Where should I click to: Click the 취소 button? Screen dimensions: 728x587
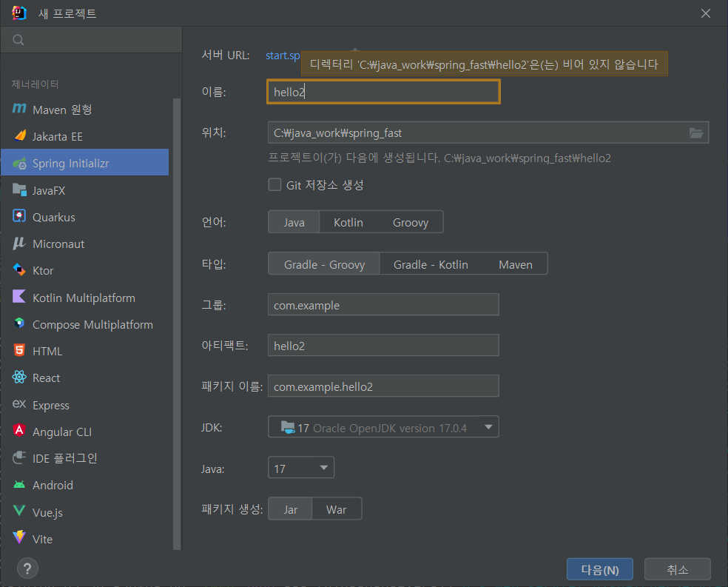tap(678, 569)
